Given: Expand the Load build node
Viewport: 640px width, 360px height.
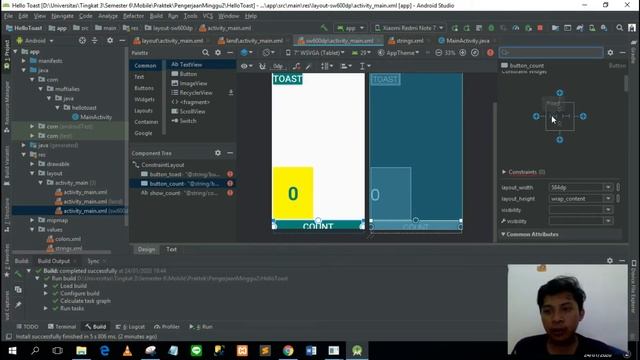Looking at the screenshot, I should [46, 286].
